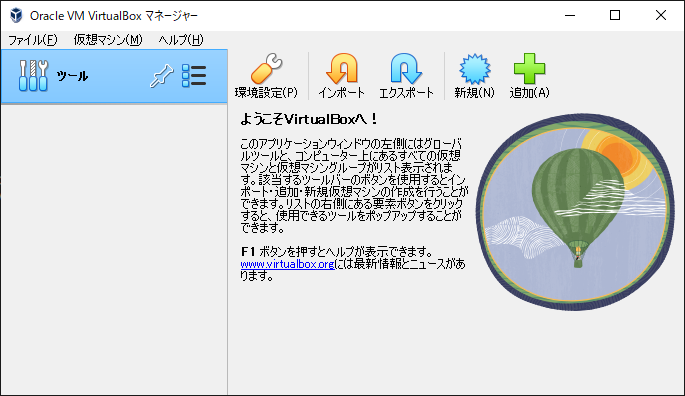Click the screwdriver and wrench ツール icon
The width and height of the screenshot is (685, 396).
(33, 76)
